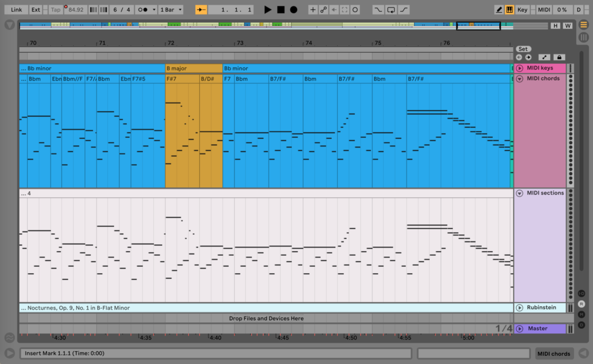593x364 pixels.
Task: Select the tempo field showing 84.92
Action: pyautogui.click(x=76, y=9)
